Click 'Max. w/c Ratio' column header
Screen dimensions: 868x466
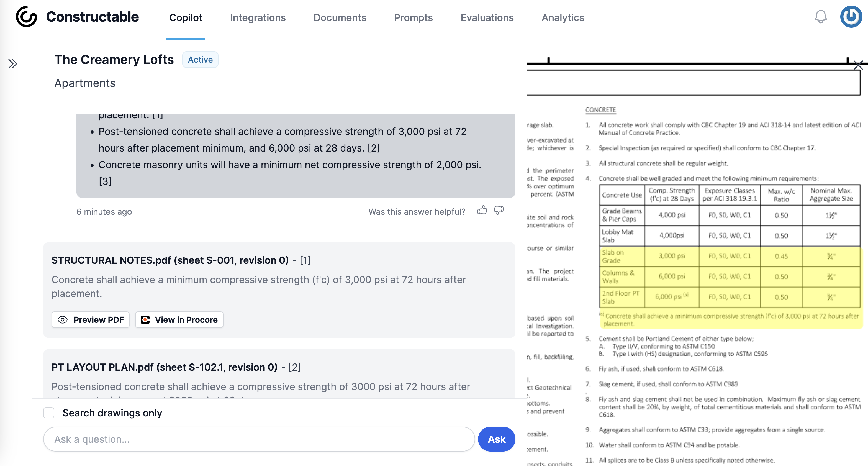781,195
